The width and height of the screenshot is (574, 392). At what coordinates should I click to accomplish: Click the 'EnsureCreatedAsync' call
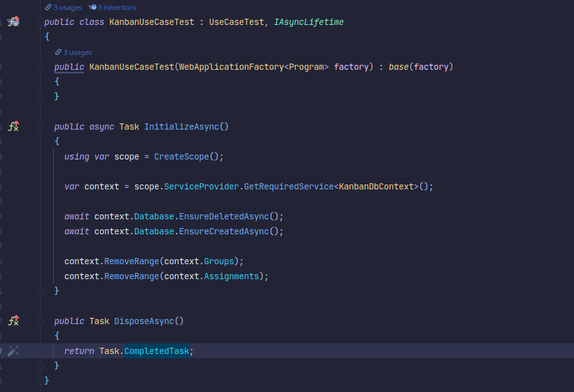tap(224, 231)
